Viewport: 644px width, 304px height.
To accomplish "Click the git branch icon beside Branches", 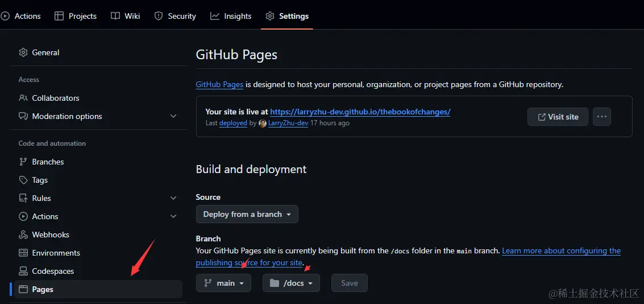I will coord(23,162).
